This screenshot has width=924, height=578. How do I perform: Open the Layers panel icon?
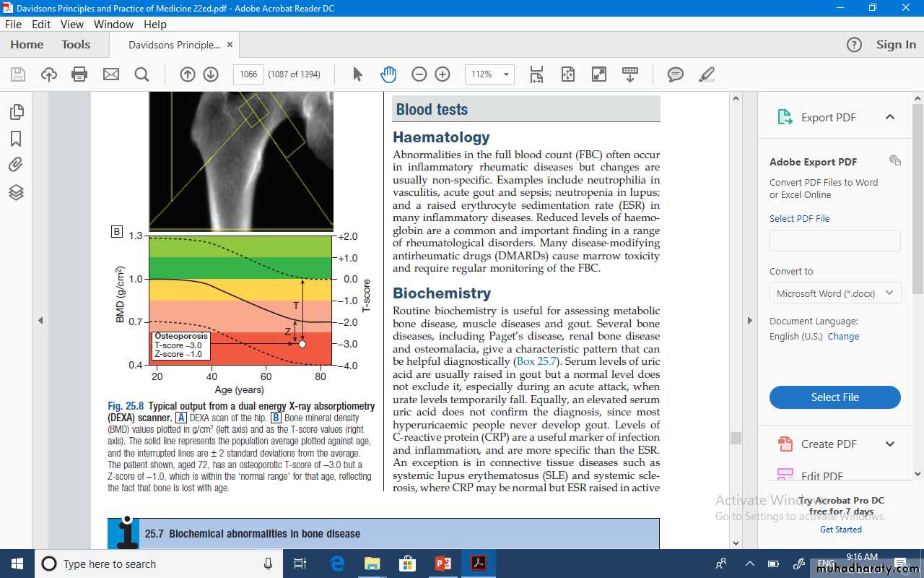click(x=16, y=192)
